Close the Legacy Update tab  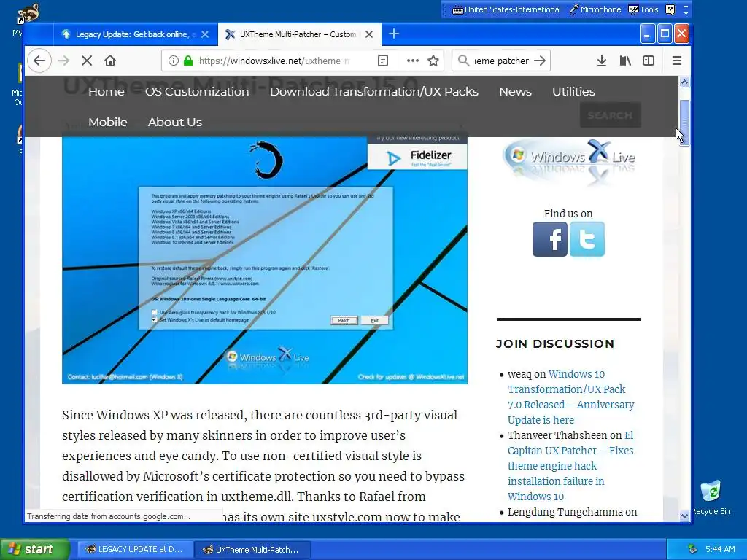pyautogui.click(x=205, y=34)
